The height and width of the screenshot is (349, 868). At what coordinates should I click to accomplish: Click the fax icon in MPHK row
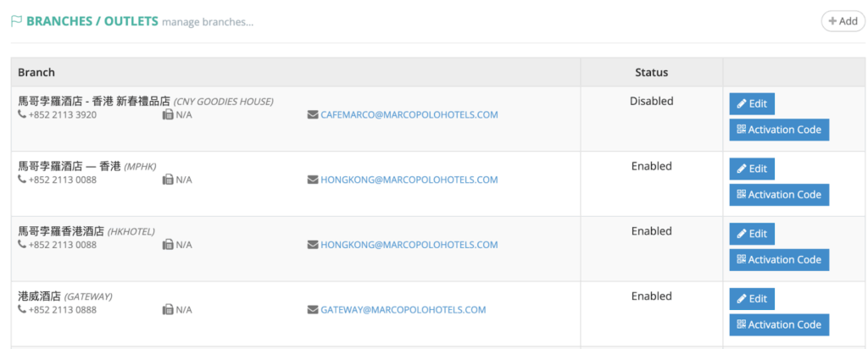(168, 180)
